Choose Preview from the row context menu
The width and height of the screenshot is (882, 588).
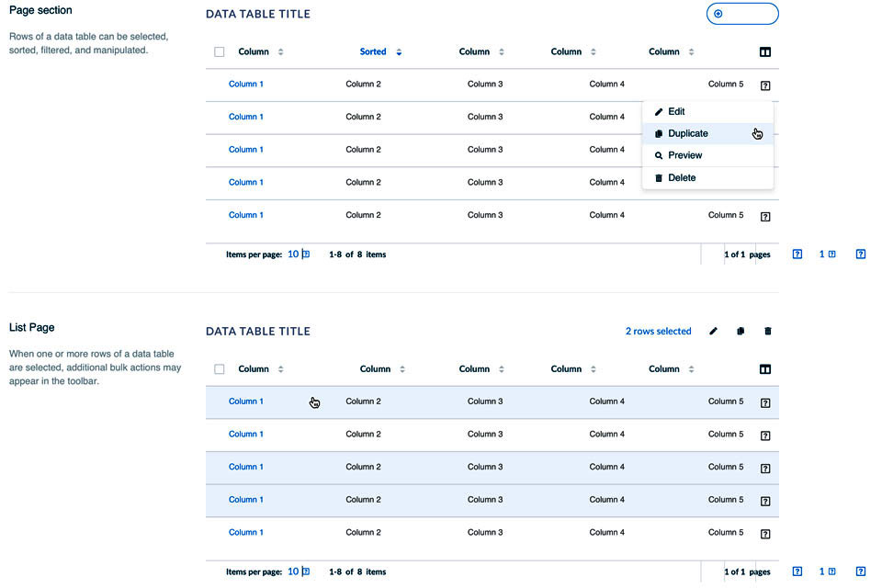point(684,155)
